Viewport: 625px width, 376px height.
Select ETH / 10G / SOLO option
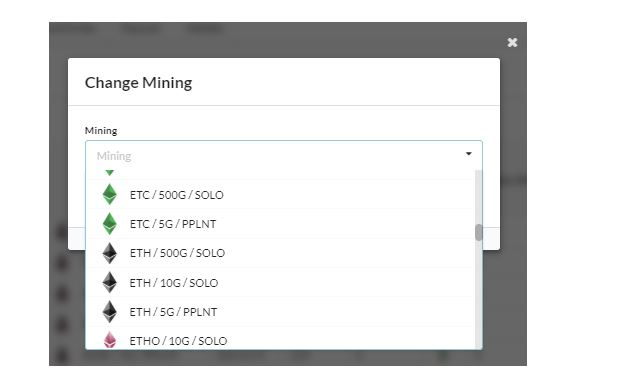tap(280, 283)
